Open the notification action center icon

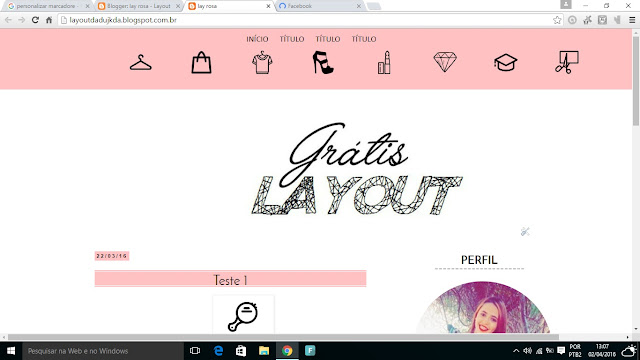(x=561, y=351)
